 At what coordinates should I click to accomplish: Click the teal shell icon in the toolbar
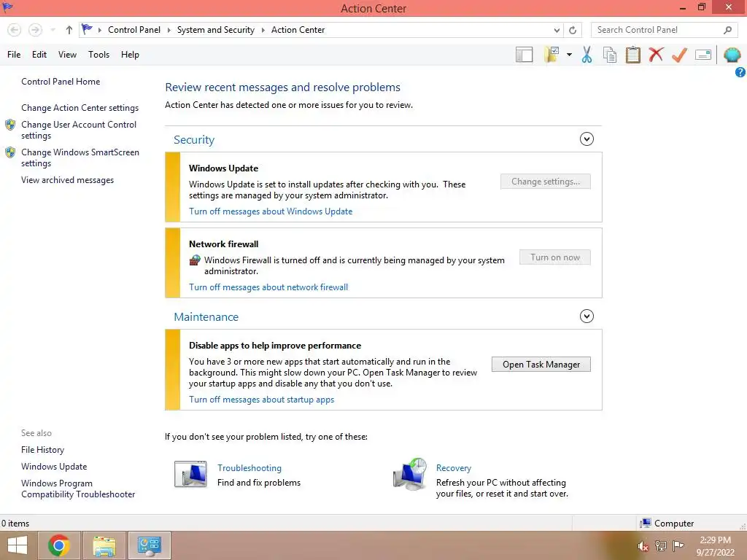[x=732, y=55]
